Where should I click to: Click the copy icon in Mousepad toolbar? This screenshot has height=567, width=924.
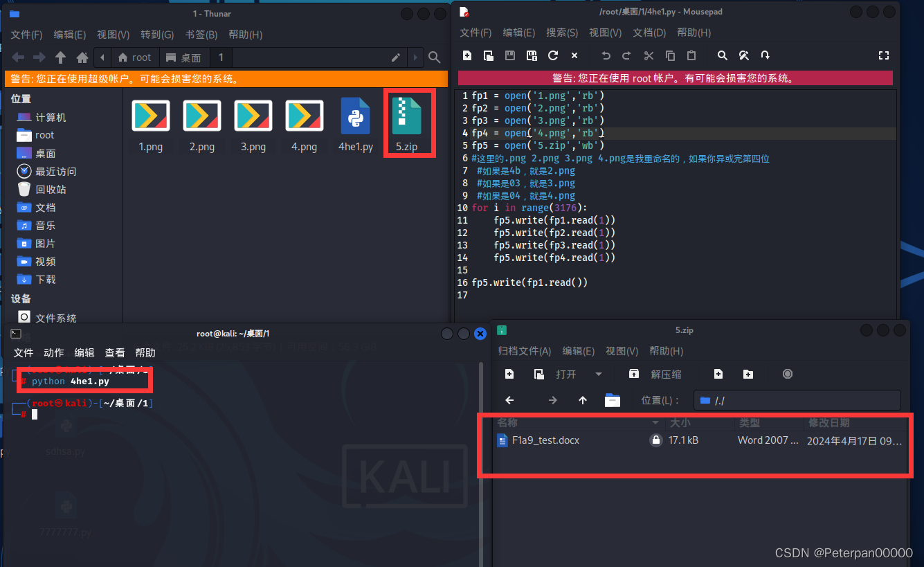(x=670, y=55)
